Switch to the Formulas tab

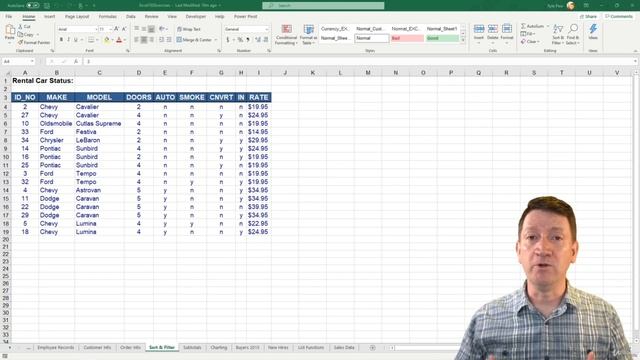click(108, 17)
